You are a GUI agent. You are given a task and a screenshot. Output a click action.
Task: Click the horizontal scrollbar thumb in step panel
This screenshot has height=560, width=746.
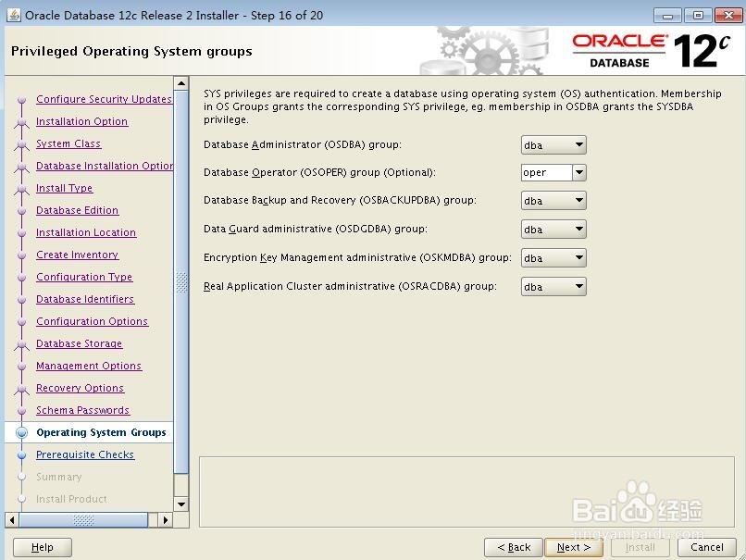point(83,519)
